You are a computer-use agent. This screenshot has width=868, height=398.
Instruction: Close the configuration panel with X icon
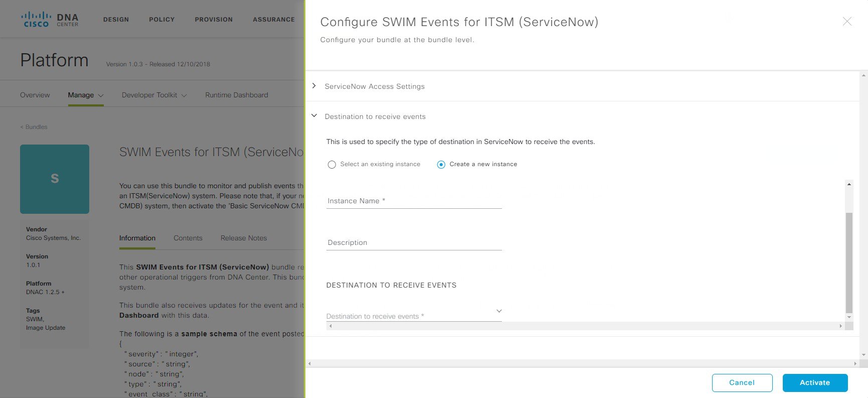(847, 21)
